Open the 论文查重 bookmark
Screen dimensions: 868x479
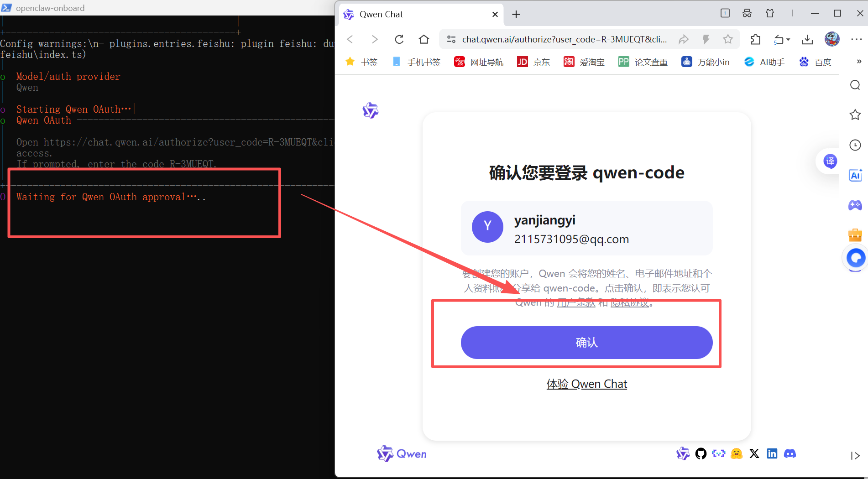(x=643, y=62)
